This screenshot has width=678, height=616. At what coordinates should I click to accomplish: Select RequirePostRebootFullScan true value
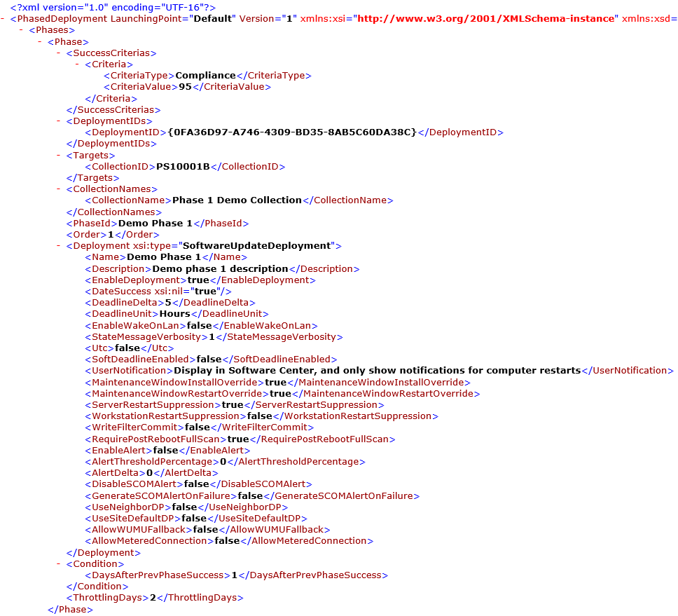(238, 439)
